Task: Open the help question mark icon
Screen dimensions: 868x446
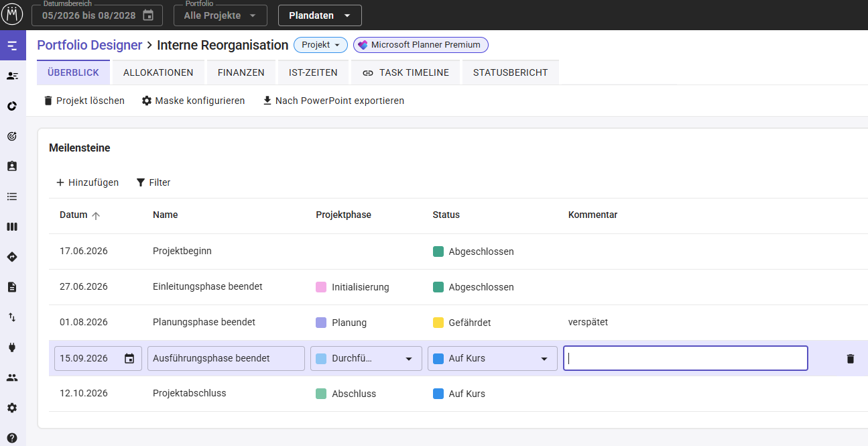Action: pos(12,438)
